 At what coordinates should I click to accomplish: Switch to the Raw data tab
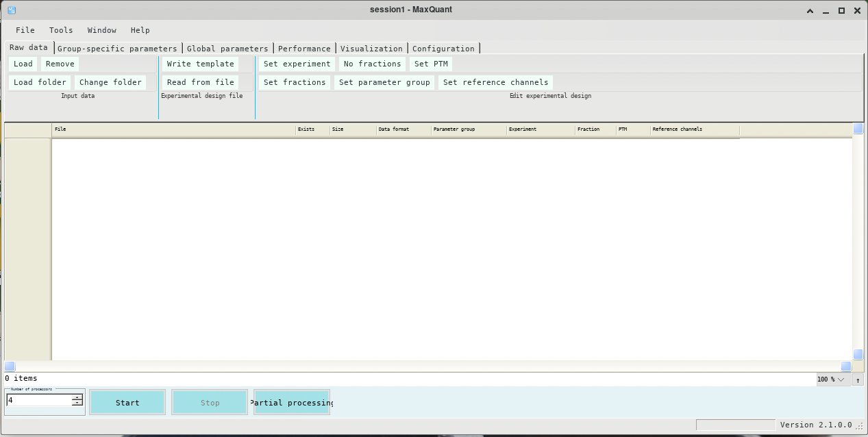(29, 48)
